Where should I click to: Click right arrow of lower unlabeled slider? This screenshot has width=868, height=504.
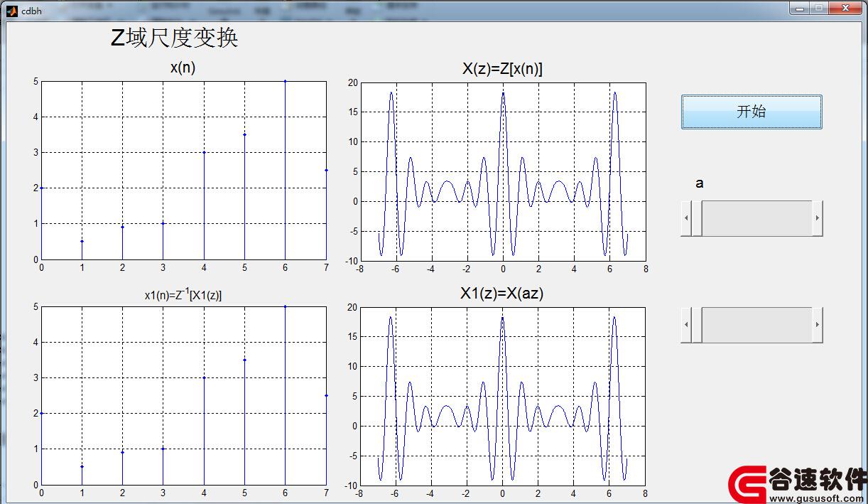pyautogui.click(x=818, y=325)
